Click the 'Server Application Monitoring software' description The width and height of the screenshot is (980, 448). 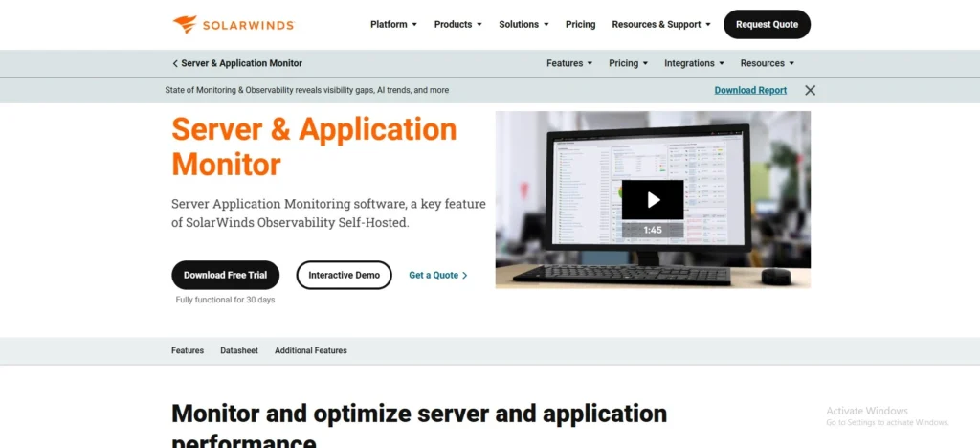click(328, 213)
